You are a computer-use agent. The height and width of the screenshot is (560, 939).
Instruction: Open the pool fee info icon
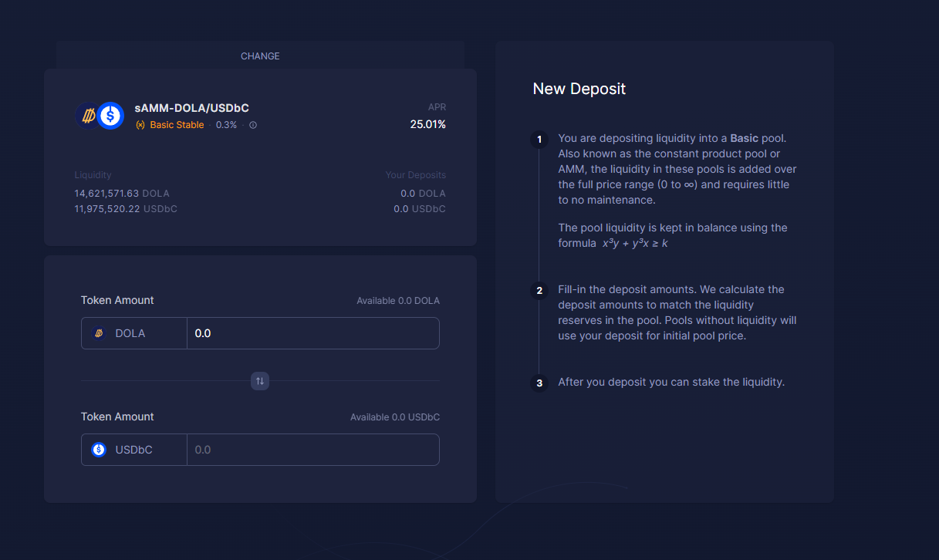253,125
